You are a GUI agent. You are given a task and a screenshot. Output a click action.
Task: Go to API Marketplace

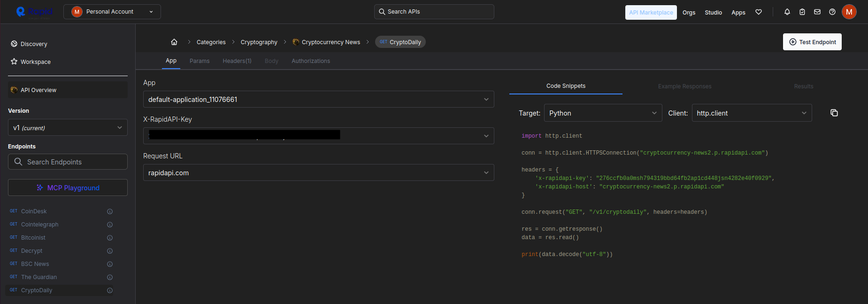coord(651,12)
